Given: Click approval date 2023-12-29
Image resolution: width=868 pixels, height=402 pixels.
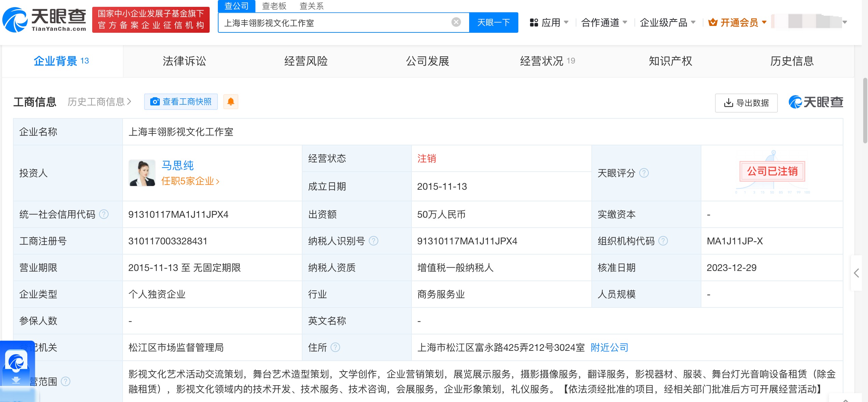Looking at the screenshot, I should coord(731,268).
